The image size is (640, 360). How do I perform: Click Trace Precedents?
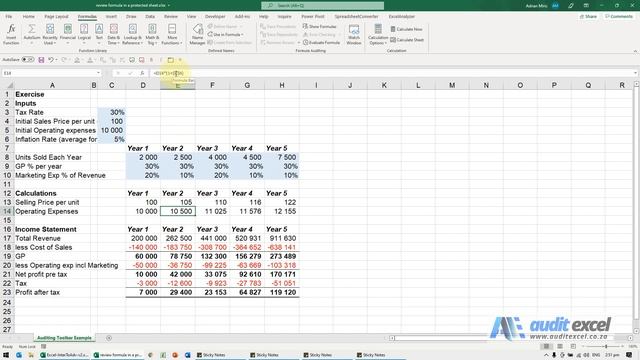278,27
